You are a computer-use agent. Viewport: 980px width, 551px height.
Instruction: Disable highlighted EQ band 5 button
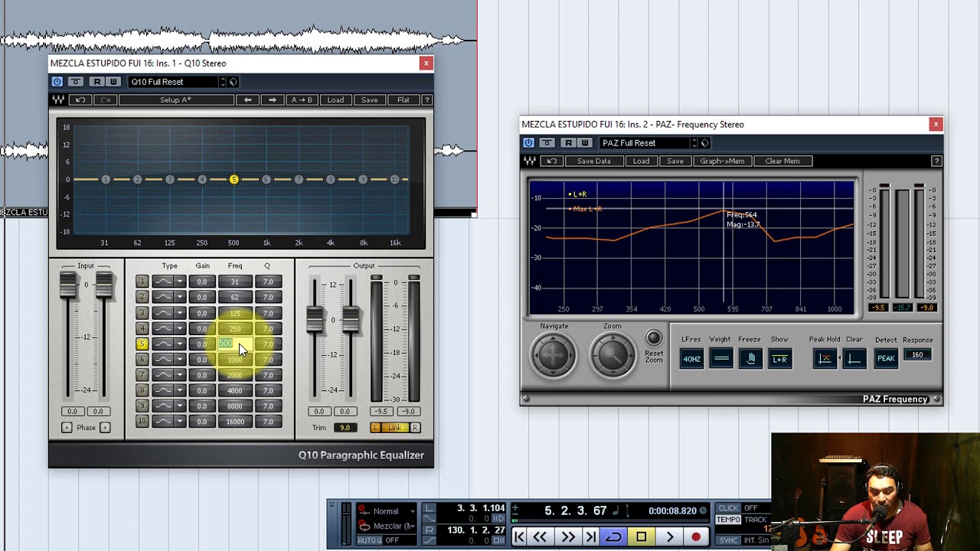pyautogui.click(x=142, y=344)
